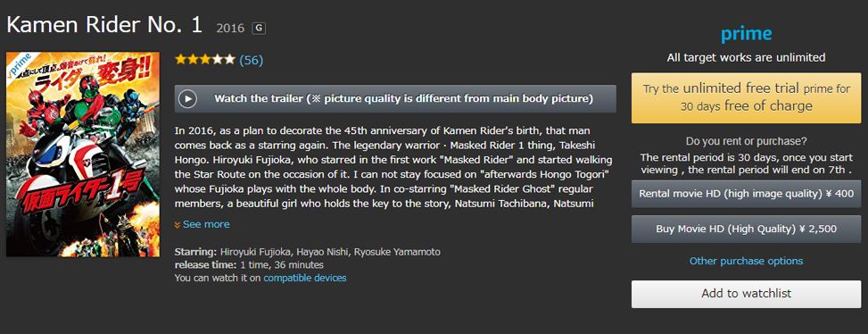Click the Kamen Rider movie poster thumbnail
868x334 pixels.
coord(83,154)
